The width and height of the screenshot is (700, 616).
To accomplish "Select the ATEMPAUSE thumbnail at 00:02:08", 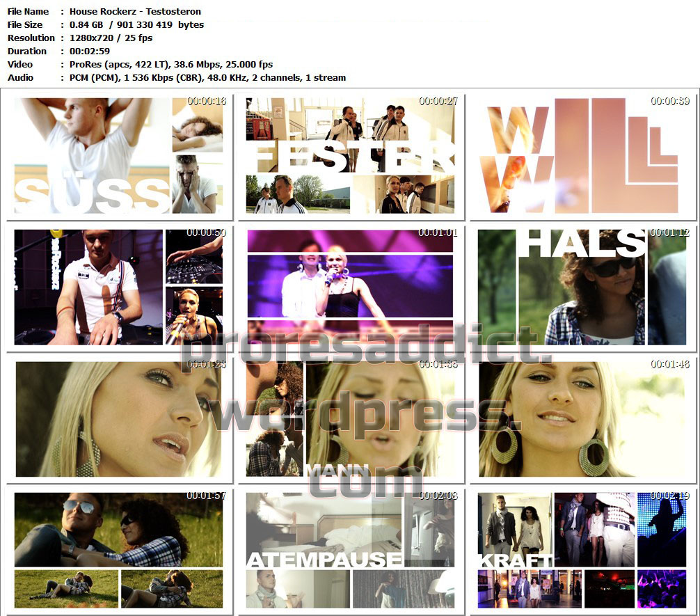I will tap(350, 550).
